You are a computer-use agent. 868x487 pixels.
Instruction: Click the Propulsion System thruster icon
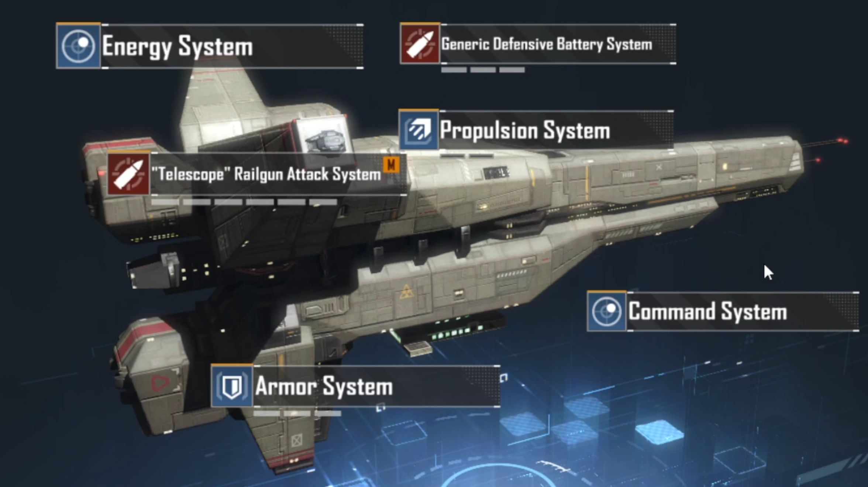pyautogui.click(x=419, y=130)
